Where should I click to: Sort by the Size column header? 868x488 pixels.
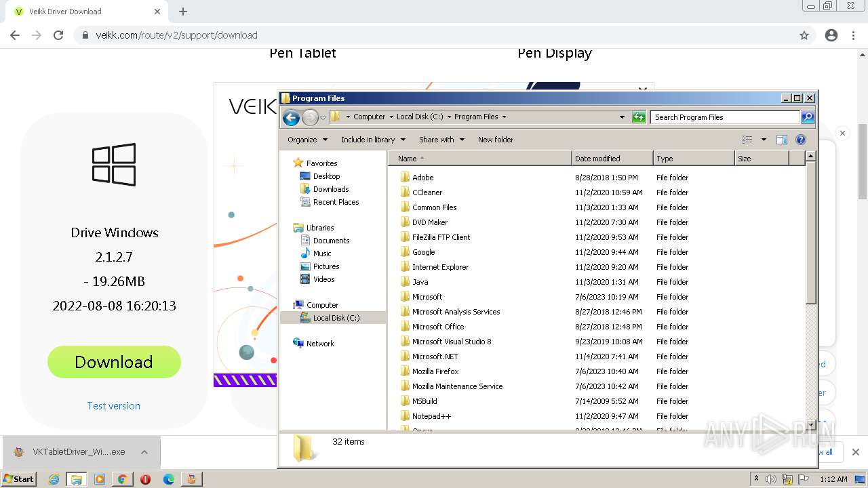[x=762, y=159]
